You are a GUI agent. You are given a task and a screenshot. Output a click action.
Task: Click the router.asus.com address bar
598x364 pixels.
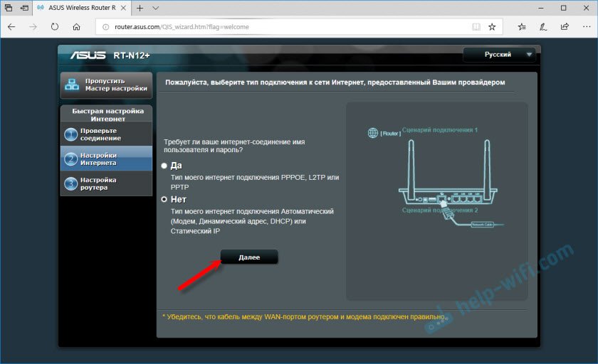point(285,27)
